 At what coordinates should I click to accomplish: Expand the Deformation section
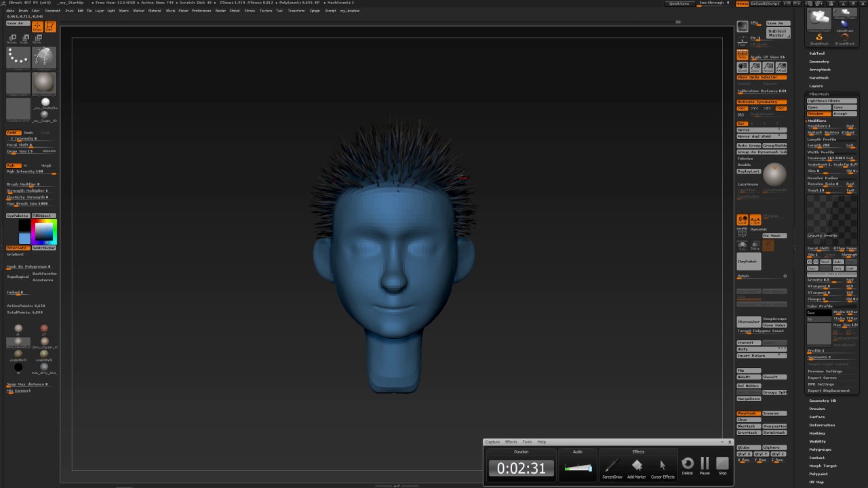822,425
